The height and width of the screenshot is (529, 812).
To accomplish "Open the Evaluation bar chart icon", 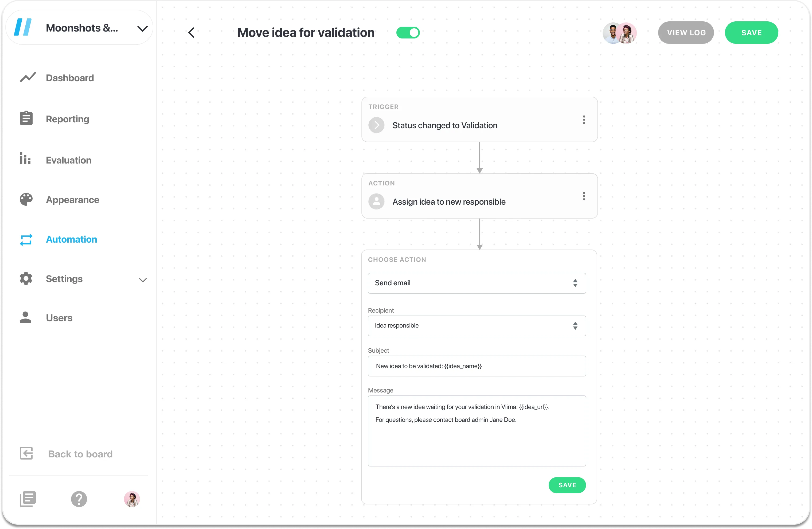I will tap(25, 159).
